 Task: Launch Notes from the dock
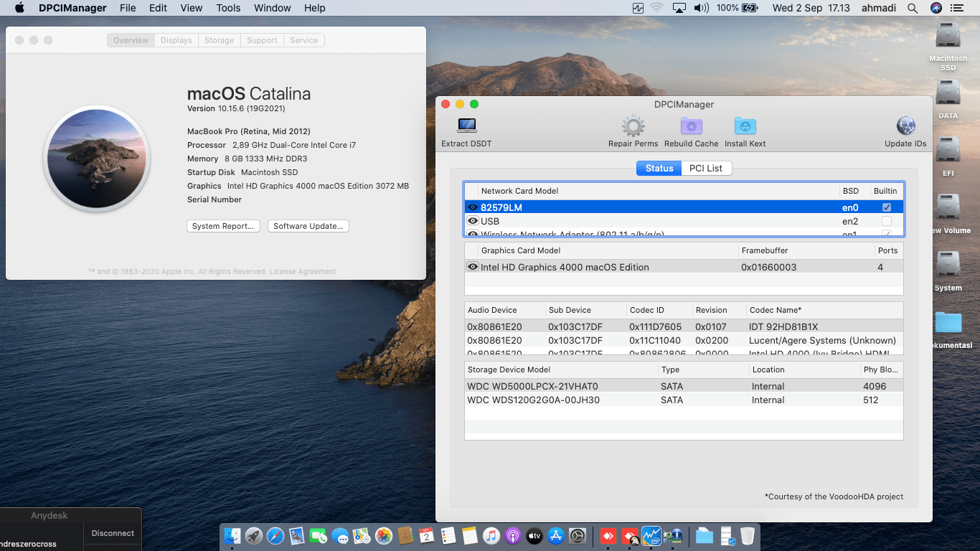point(470,536)
